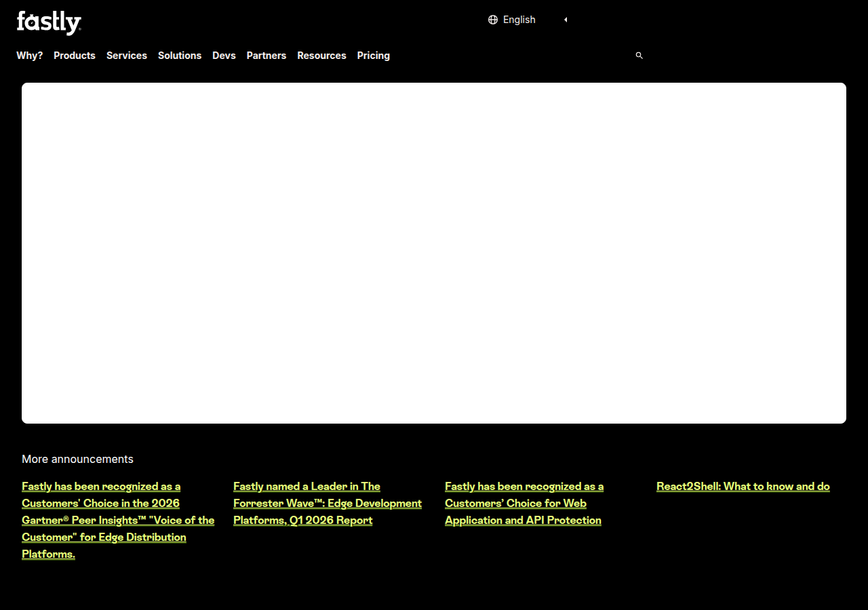Image resolution: width=868 pixels, height=610 pixels.
Task: Open the search magnifier icon
Action: coord(639,56)
